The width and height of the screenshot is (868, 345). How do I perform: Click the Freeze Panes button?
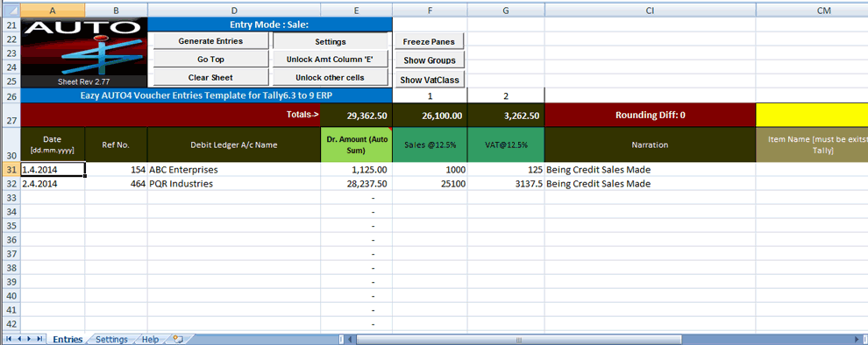429,41
